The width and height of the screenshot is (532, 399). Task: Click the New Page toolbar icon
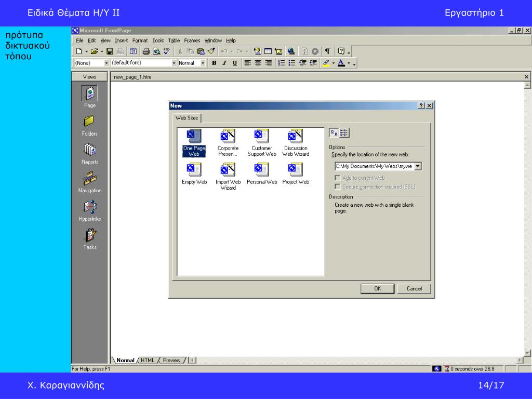pos(79,51)
